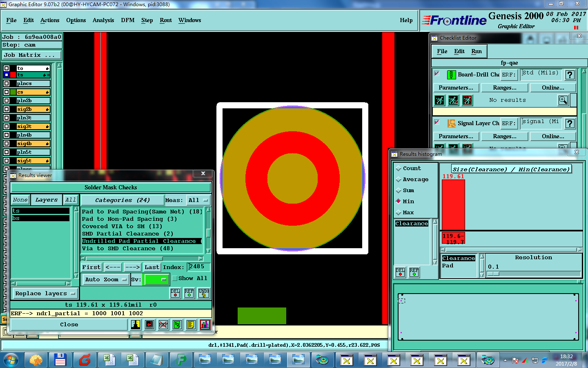Select the Average radio option
Screen dimensions: 588x368
click(399, 180)
